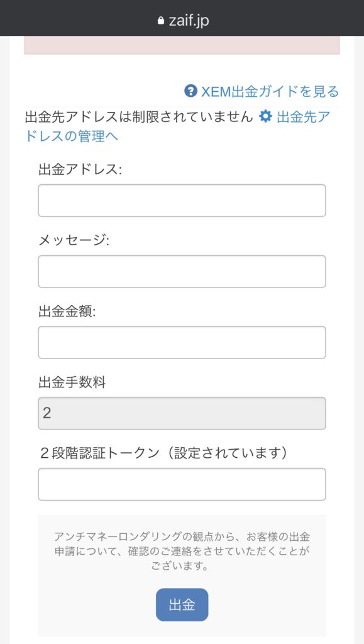Click the 出金金額: label
The width and height of the screenshot is (364, 644).
coord(67,312)
